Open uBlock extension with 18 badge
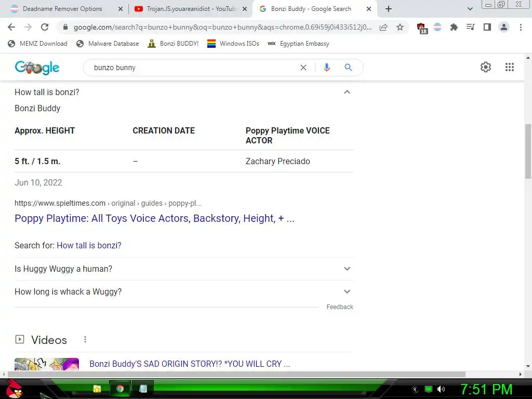 [x=422, y=28]
